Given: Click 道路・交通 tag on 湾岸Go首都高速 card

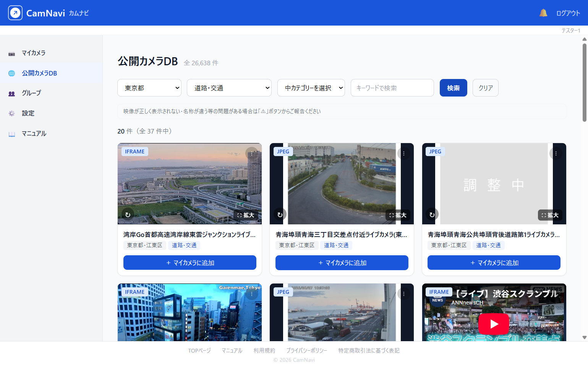Looking at the screenshot, I should pyautogui.click(x=184, y=245).
